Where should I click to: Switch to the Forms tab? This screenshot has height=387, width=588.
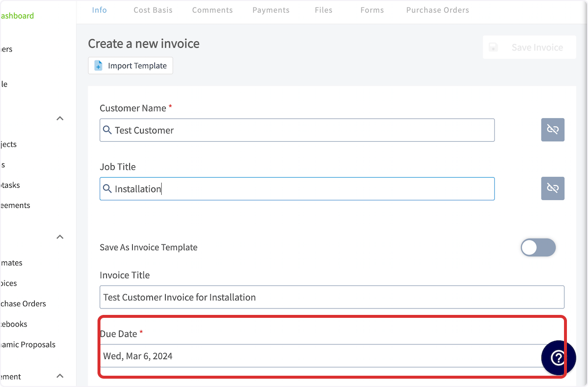pyautogui.click(x=372, y=10)
